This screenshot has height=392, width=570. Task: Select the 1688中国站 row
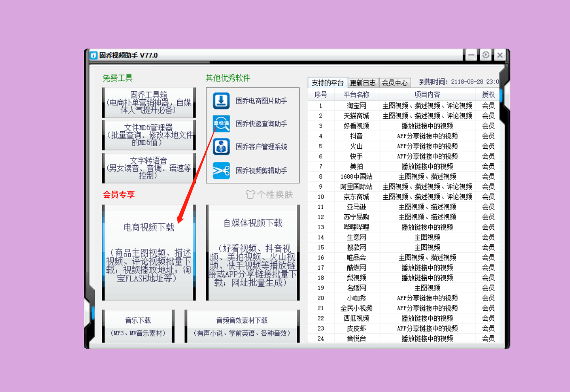403,176
